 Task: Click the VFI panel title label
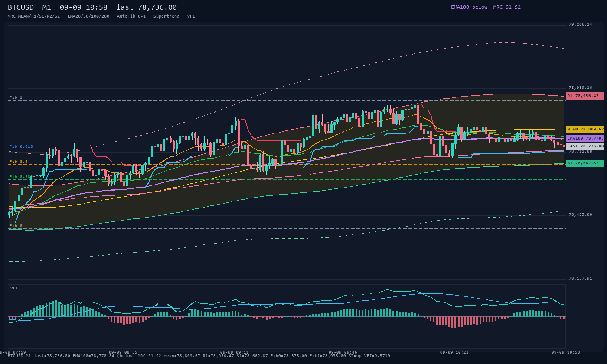(x=14, y=288)
